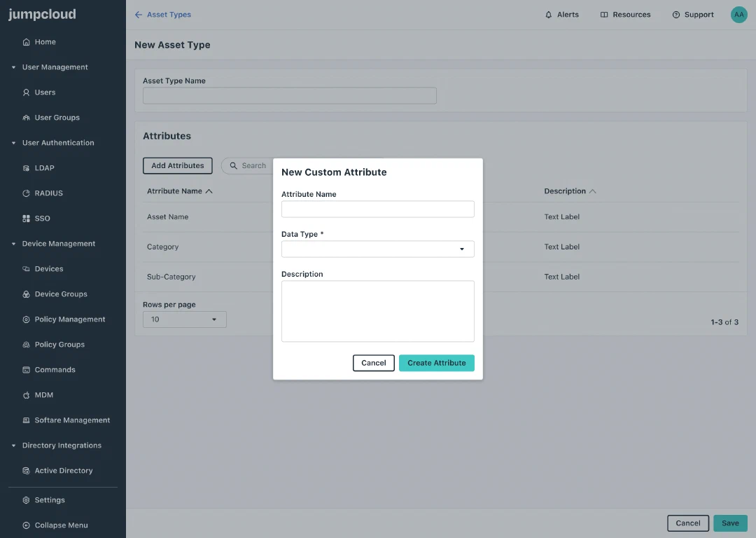Viewport: 756px width, 538px height.
Task: Open Device Groups in sidebar
Action: point(61,294)
